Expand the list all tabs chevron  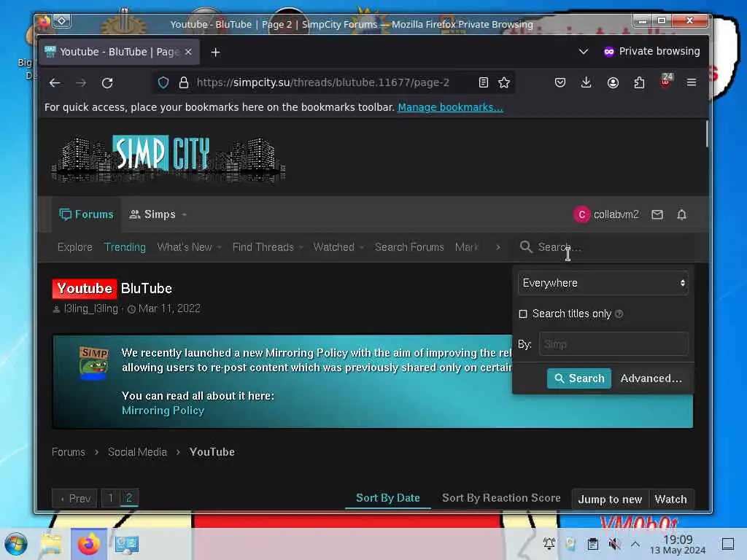pyautogui.click(x=583, y=52)
